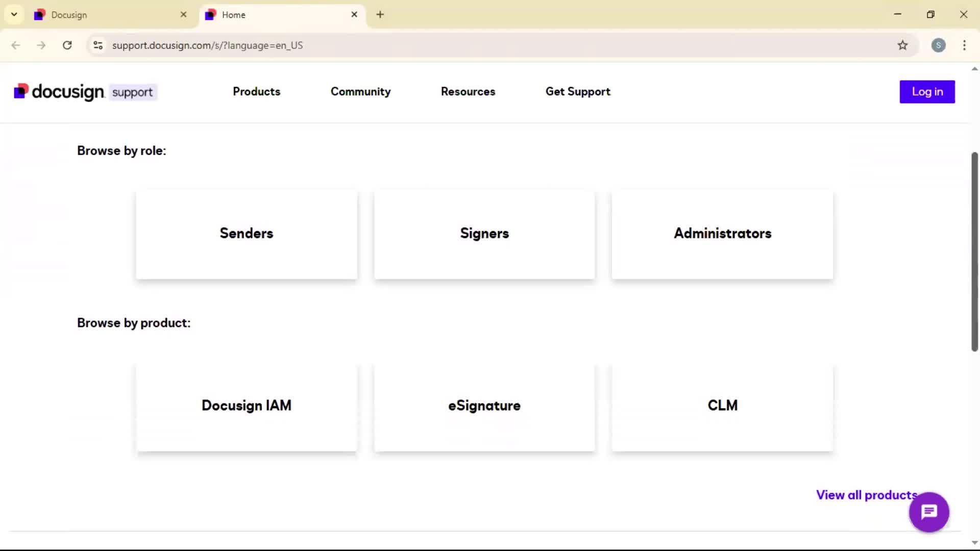The width and height of the screenshot is (980, 551).
Task: Go forward to the next page
Action: [x=41, y=45]
